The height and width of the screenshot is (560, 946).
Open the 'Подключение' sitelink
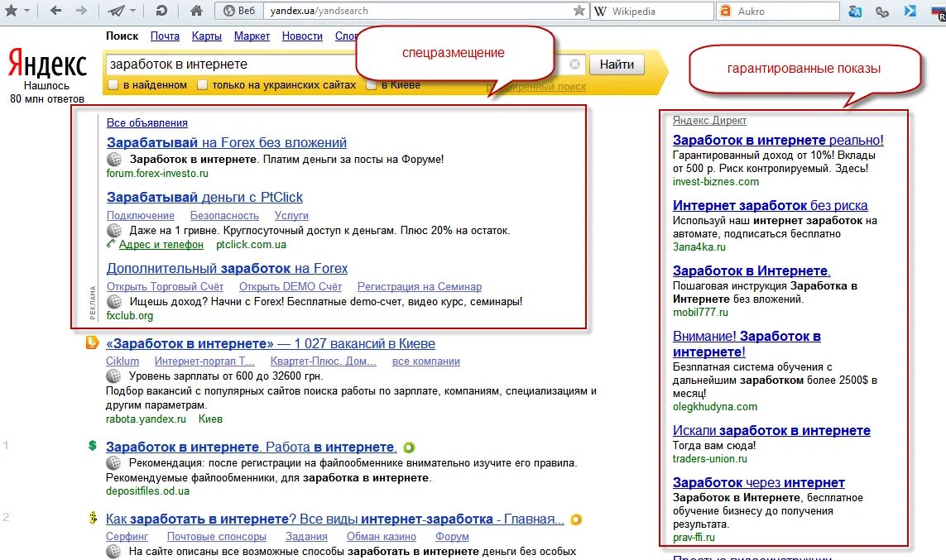[141, 216]
